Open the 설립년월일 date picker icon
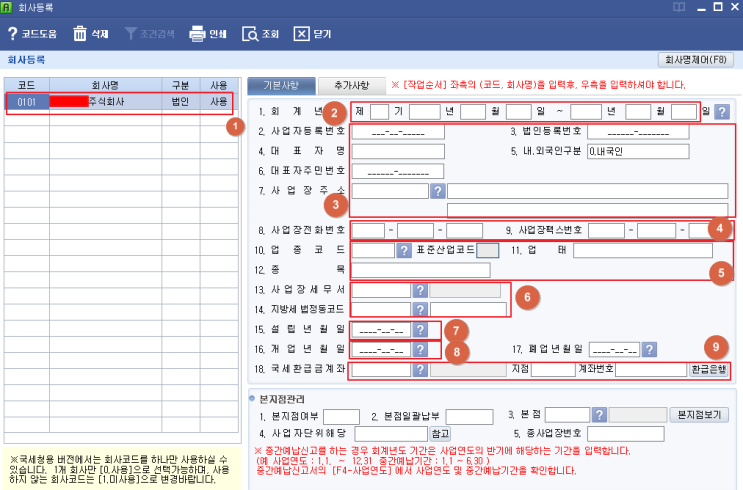Screen dimensions: 743x490 pyautogui.click(x=420, y=329)
